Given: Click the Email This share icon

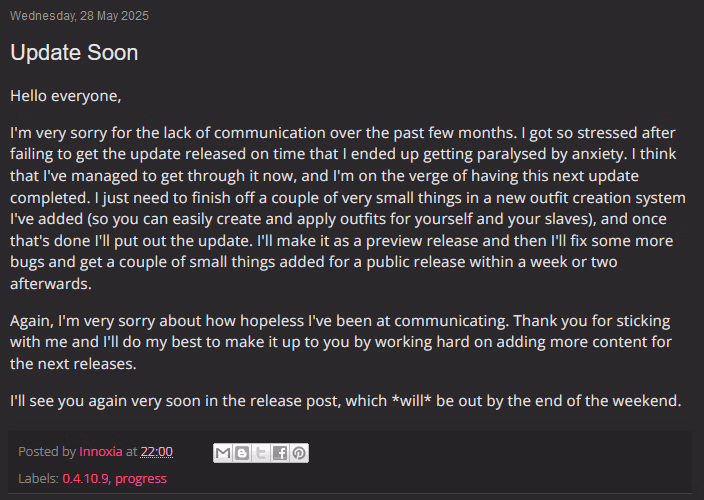Looking at the screenshot, I should tap(223, 453).
